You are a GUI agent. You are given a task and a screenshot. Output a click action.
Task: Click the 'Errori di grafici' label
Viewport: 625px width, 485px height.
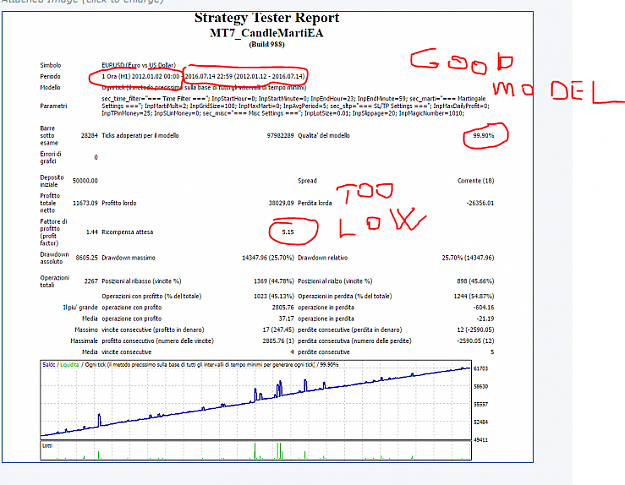point(51,157)
